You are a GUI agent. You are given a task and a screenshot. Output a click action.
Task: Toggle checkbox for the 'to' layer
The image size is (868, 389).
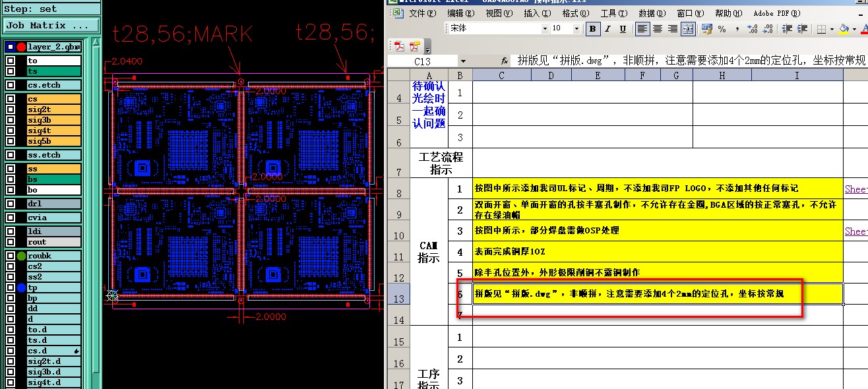11,60
